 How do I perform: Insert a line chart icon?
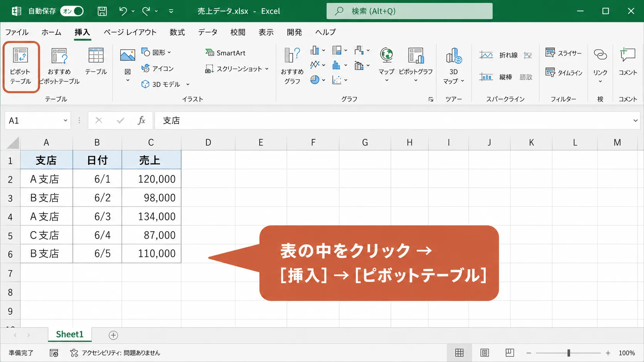click(x=318, y=65)
